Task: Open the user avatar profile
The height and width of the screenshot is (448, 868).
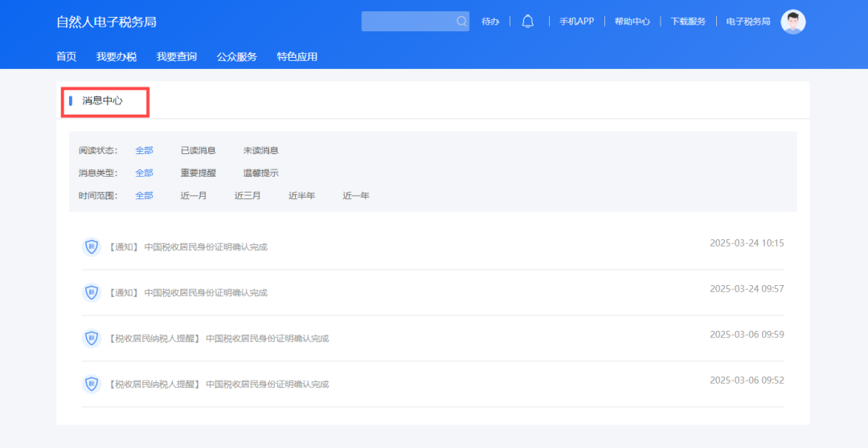Action: click(792, 22)
